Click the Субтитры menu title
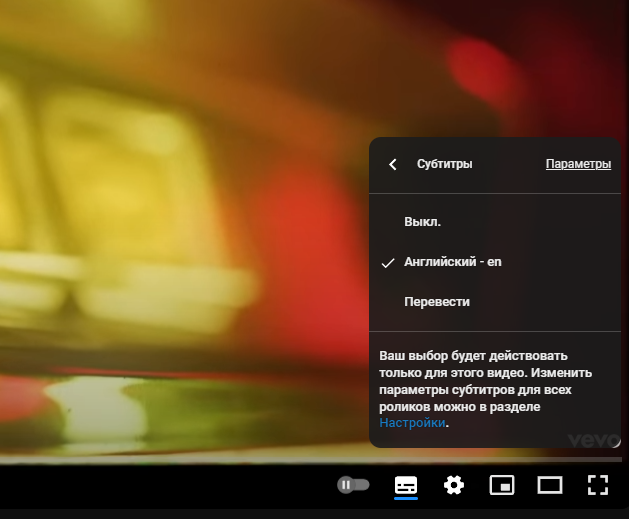The width and height of the screenshot is (629, 519). [444, 164]
